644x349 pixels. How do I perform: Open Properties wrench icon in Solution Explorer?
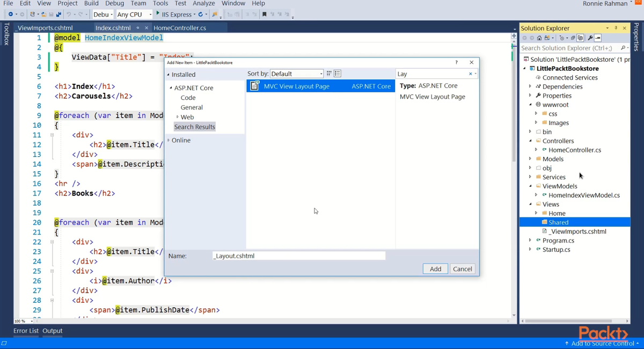pos(590,38)
